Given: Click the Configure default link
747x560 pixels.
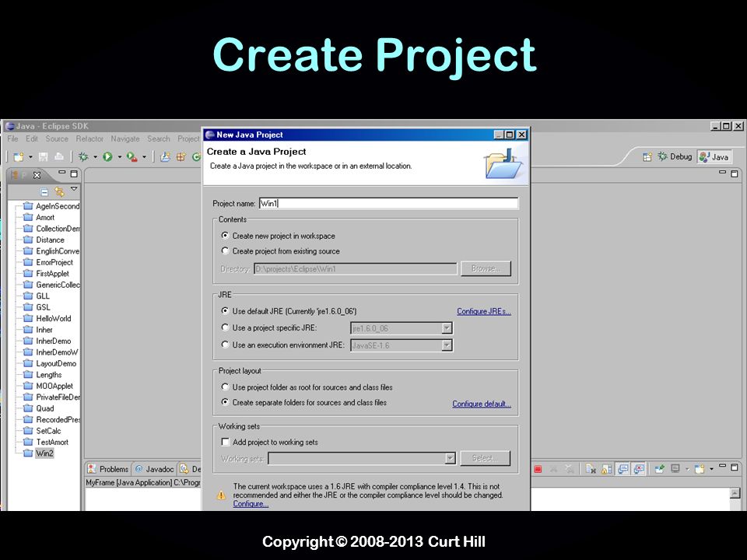Looking at the screenshot, I should tap(481, 404).
